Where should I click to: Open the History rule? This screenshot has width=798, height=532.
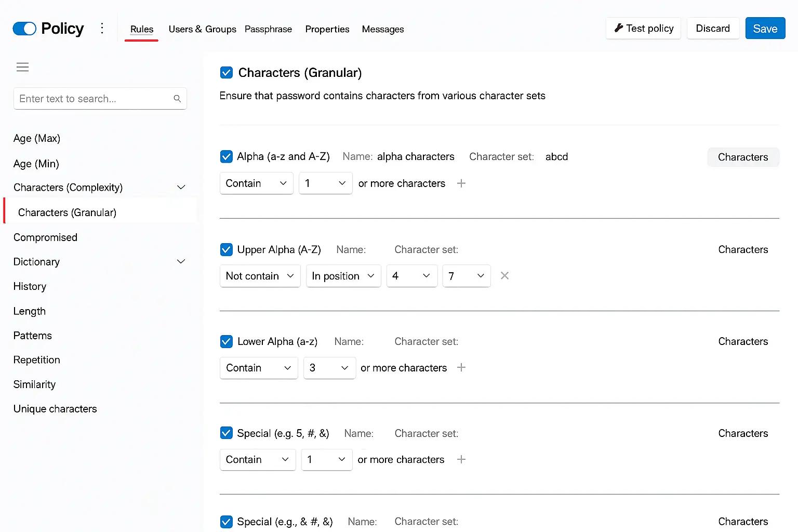pyautogui.click(x=30, y=286)
